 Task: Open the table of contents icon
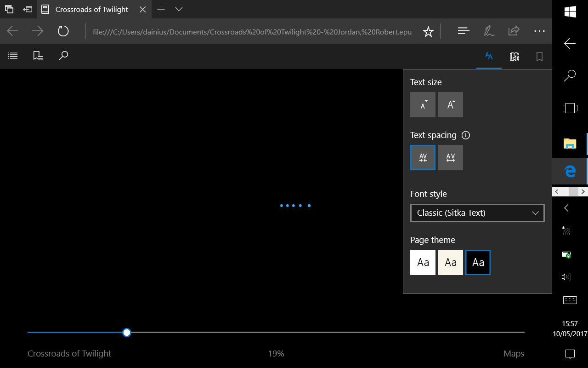(13, 56)
